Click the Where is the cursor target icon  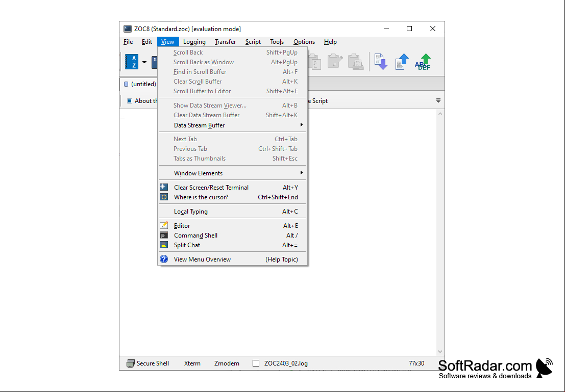click(x=164, y=197)
